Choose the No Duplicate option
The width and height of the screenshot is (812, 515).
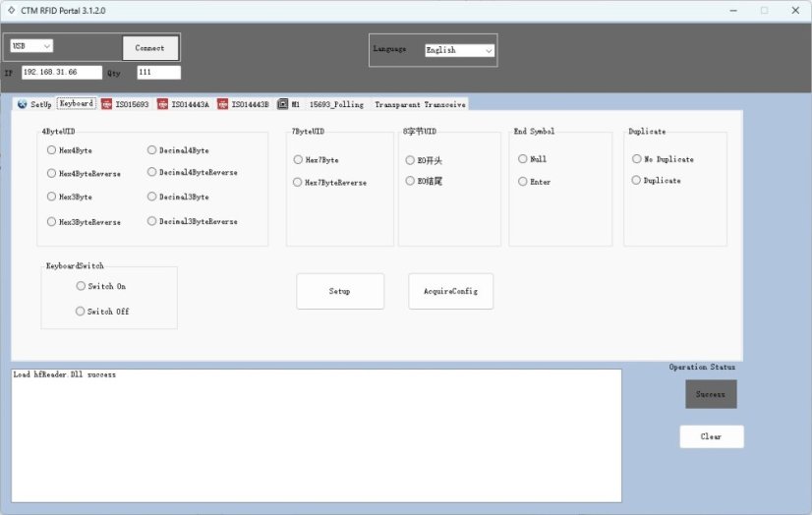tap(636, 158)
